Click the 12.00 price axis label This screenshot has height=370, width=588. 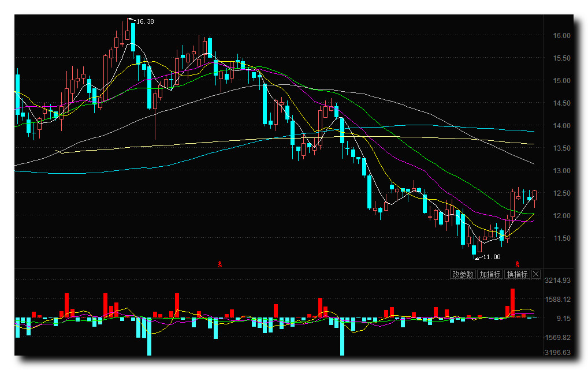561,215
